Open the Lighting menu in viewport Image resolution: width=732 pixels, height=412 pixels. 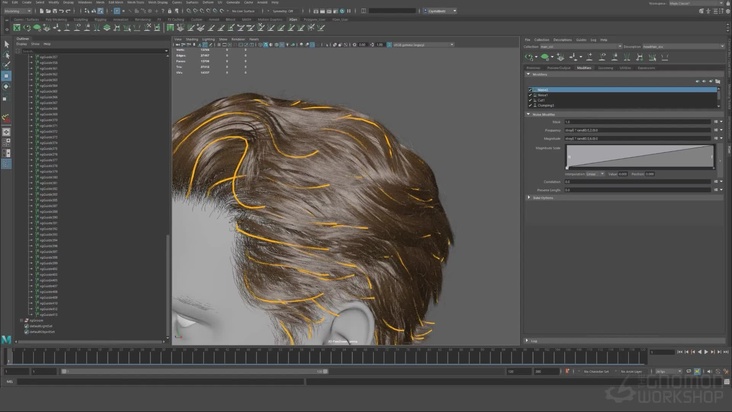pos(208,39)
